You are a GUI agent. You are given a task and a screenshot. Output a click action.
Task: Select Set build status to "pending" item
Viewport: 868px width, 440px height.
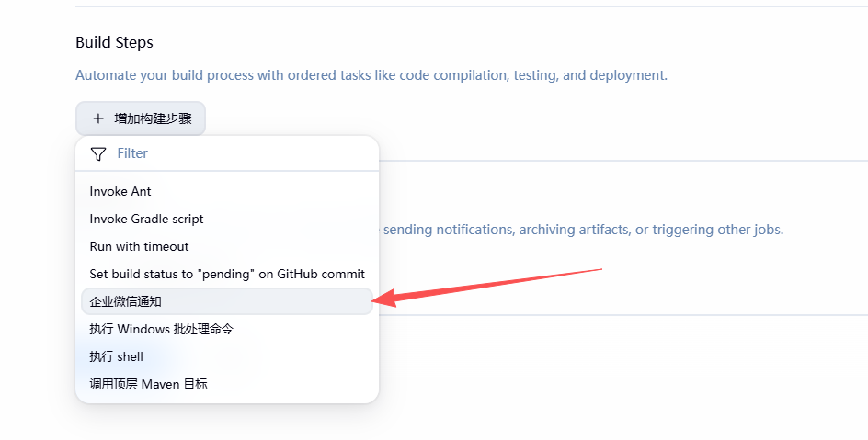227,274
